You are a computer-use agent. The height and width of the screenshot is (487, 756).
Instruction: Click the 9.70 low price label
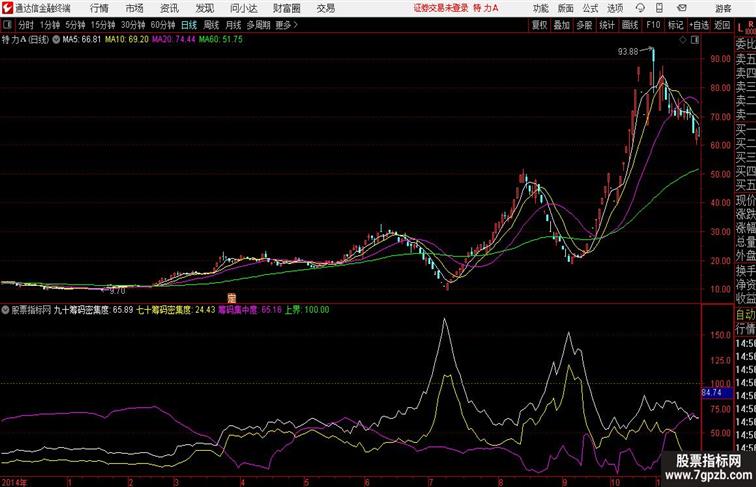(x=117, y=291)
